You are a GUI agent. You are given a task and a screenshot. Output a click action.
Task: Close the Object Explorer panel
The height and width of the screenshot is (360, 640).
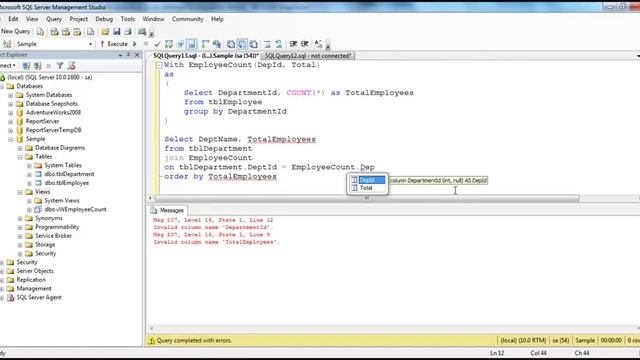137,55
